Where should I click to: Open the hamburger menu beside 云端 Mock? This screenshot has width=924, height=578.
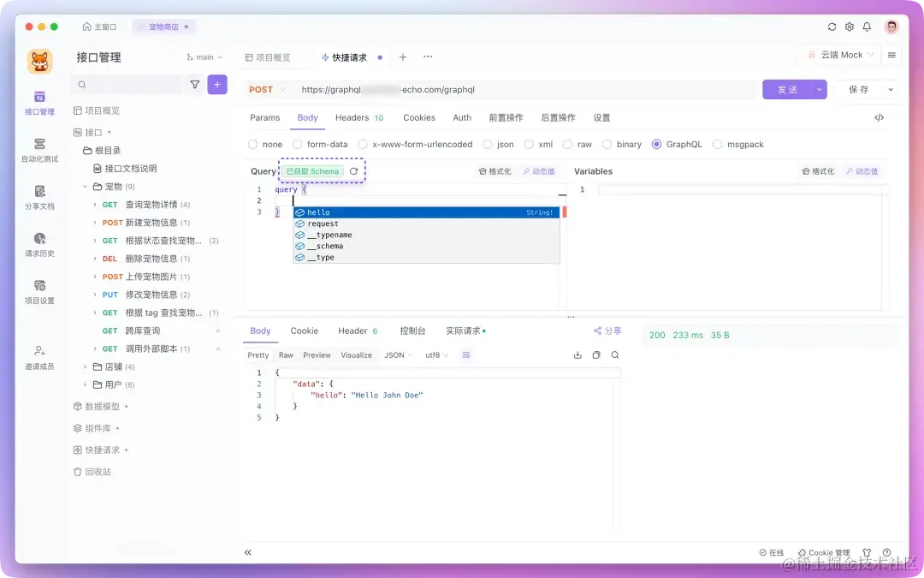click(891, 55)
